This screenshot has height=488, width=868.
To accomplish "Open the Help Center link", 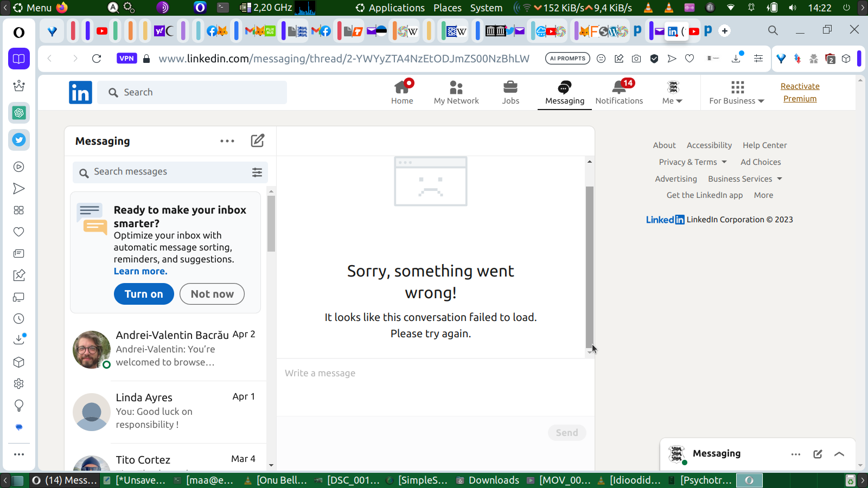I will click(x=764, y=145).
